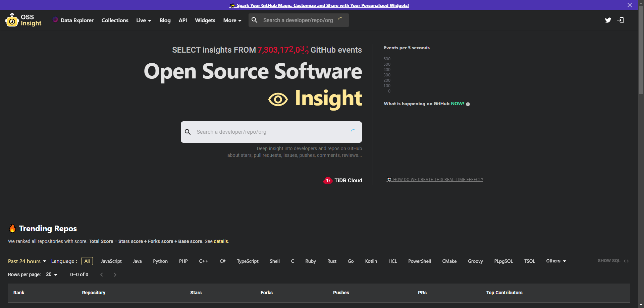Filter trending repos by Go
This screenshot has width=644, height=308.
pyautogui.click(x=351, y=261)
